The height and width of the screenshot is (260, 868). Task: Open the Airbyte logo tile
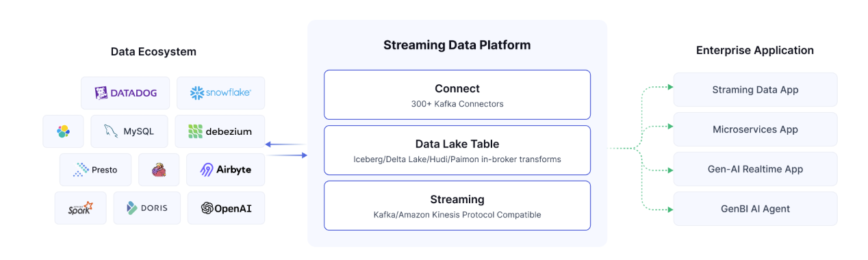coord(225,170)
